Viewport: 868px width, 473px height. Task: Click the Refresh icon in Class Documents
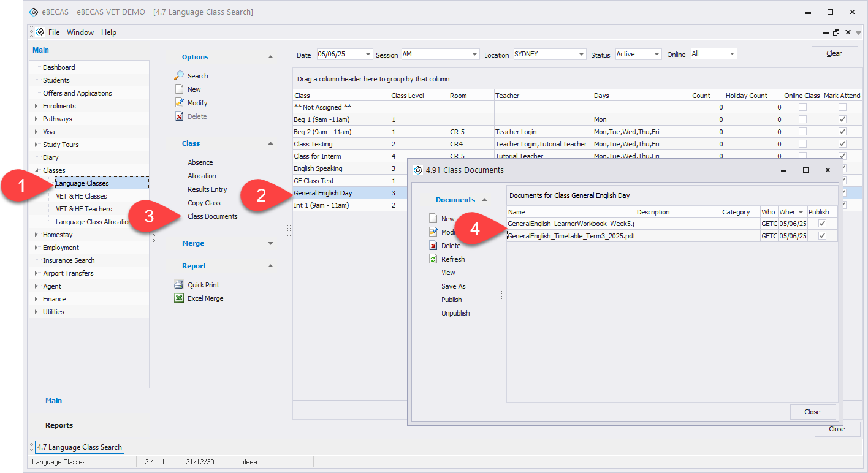(x=433, y=259)
